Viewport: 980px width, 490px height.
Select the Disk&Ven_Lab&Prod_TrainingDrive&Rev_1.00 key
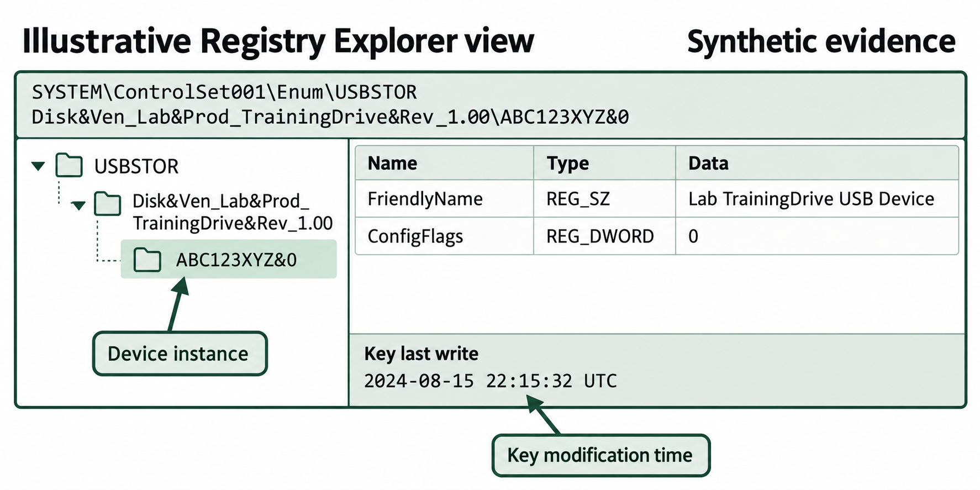(x=233, y=212)
